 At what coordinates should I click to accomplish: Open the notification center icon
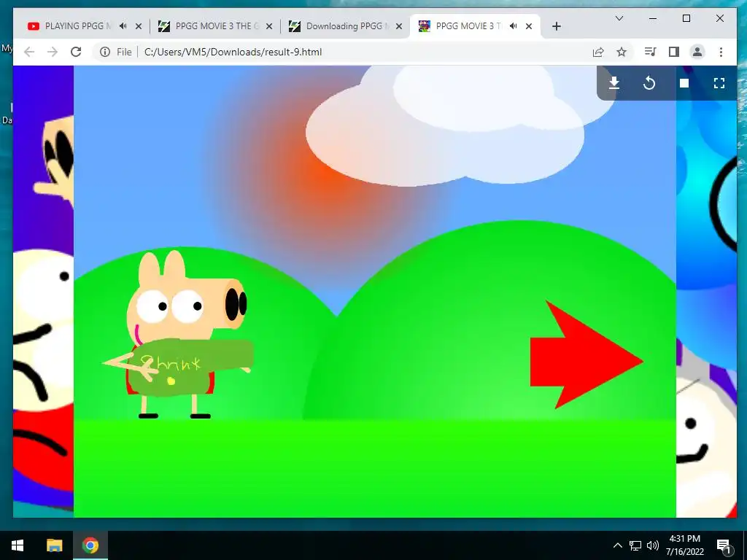click(x=724, y=545)
